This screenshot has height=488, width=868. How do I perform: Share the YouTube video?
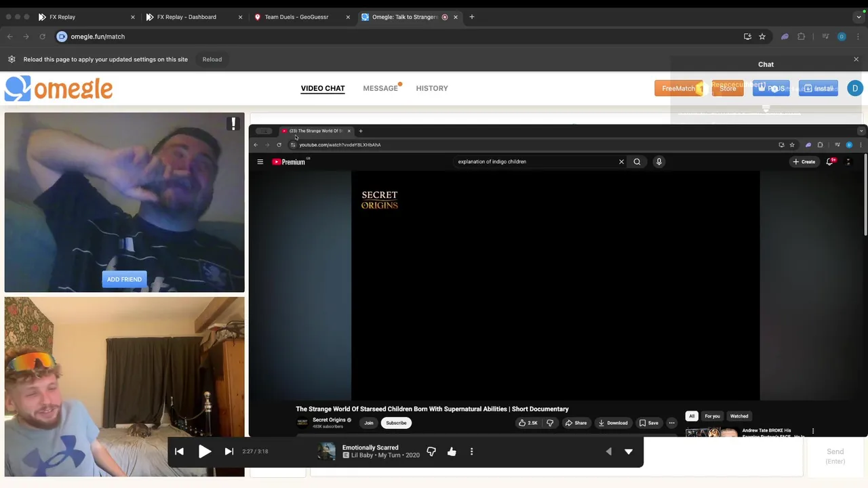pyautogui.click(x=576, y=423)
